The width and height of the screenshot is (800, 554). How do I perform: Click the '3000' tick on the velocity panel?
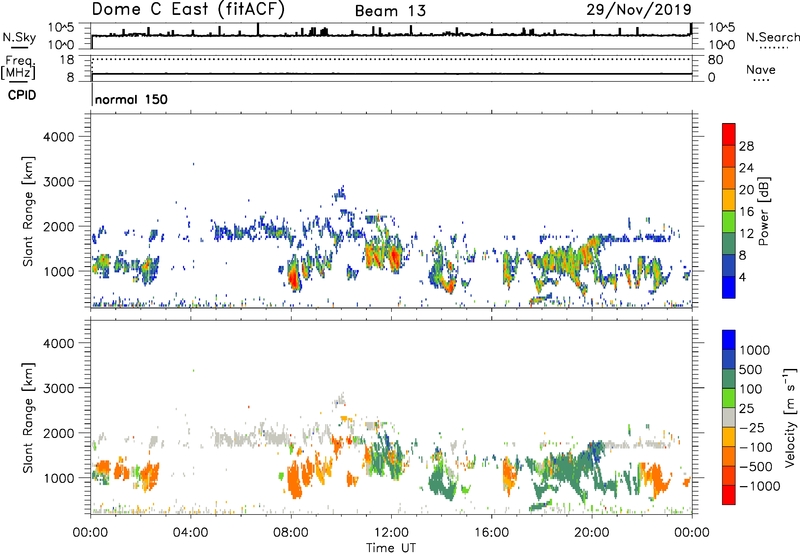pyautogui.click(x=59, y=388)
